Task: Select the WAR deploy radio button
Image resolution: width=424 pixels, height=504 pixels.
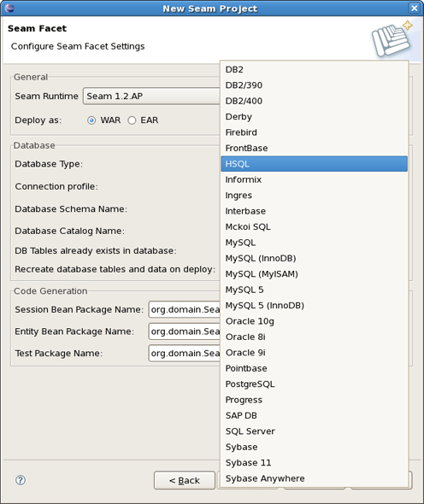Action: (x=91, y=120)
